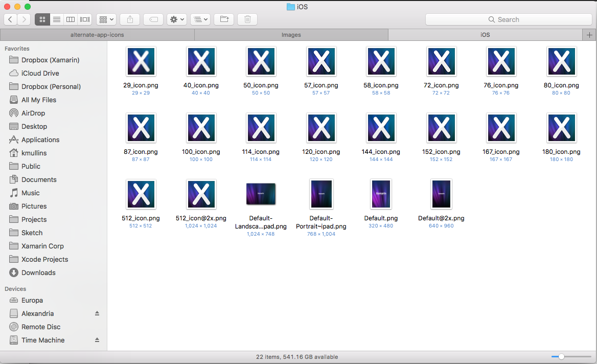Open the sort options dropdown beside the gear

[x=200, y=19]
